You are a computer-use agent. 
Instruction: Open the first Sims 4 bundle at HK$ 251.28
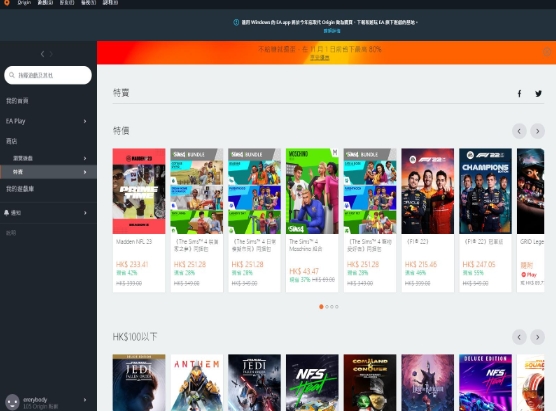pyautogui.click(x=197, y=191)
